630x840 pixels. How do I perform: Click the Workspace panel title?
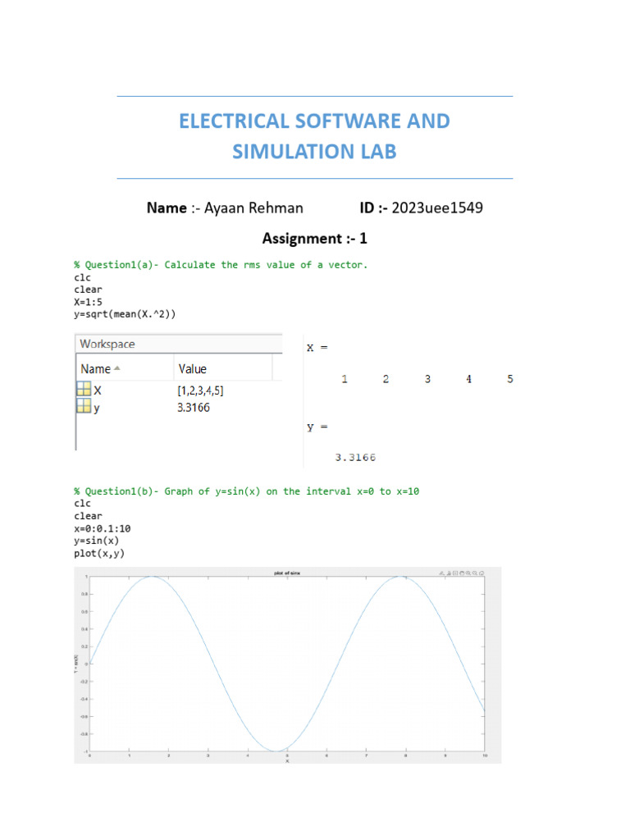[107, 344]
